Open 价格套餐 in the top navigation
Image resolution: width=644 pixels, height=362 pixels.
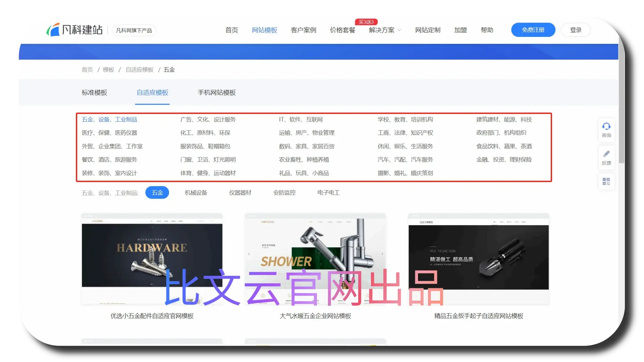342,30
